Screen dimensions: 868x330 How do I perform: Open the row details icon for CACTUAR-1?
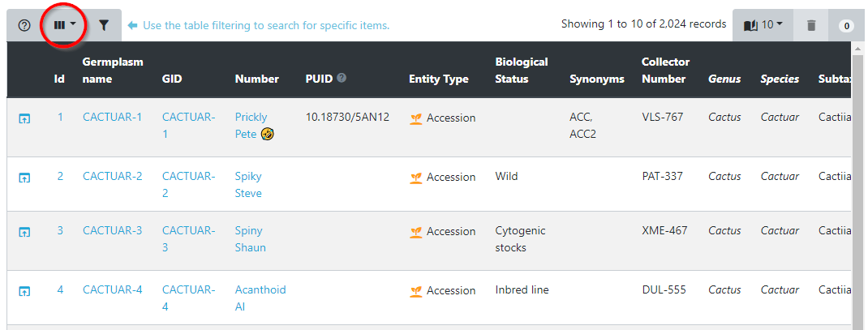tap(24, 118)
